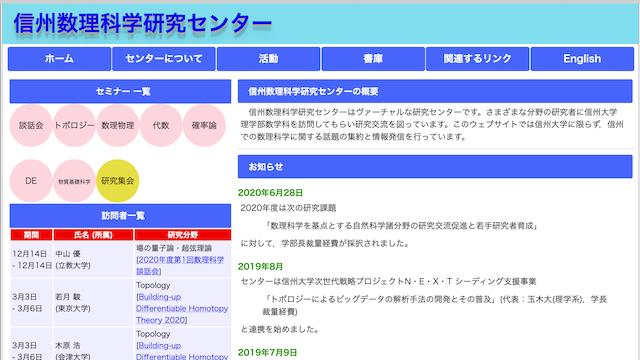The image size is (640, 360).
Task: Open Building-up Differentiable Homotopy link in 木原 浩 row
Action: tap(182, 351)
